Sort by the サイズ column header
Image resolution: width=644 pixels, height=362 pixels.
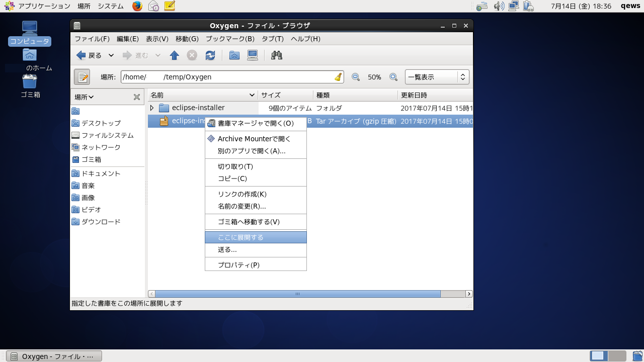(x=285, y=95)
